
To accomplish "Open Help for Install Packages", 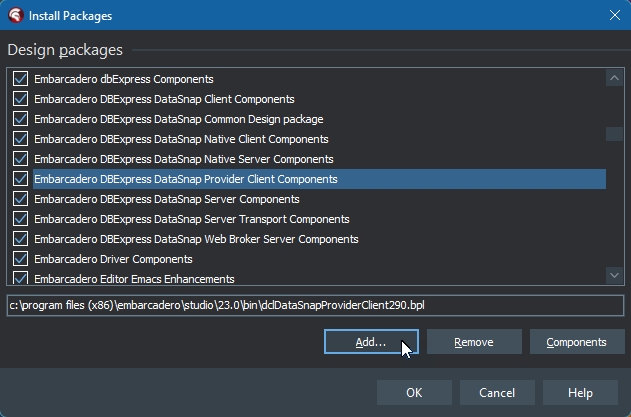I will point(580,392).
